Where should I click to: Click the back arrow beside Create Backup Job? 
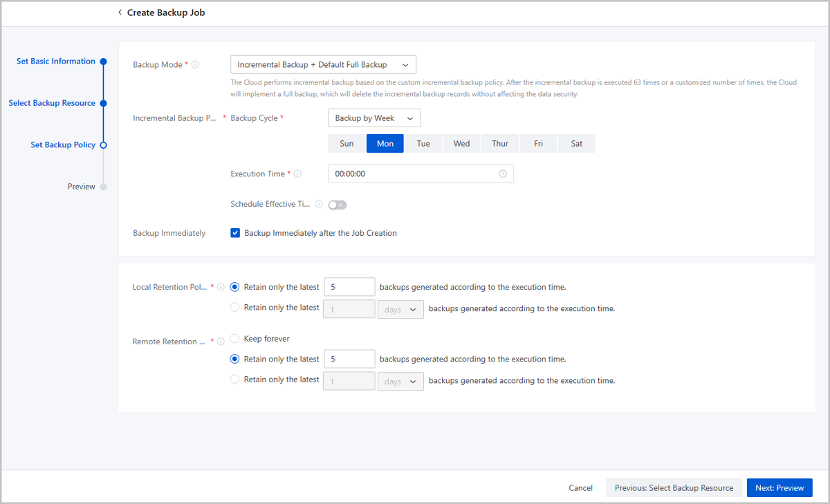pyautogui.click(x=120, y=12)
